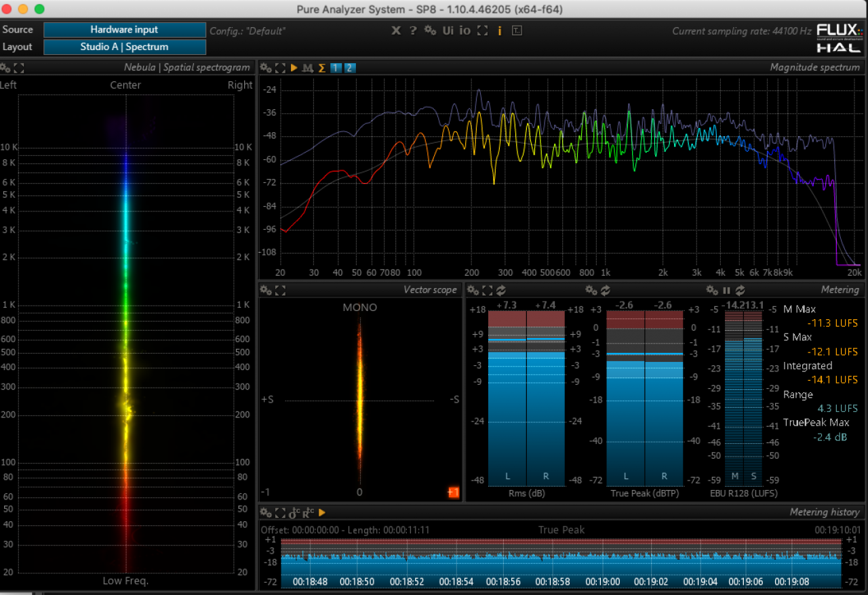Click the X icon in top toolbar

coord(396,30)
